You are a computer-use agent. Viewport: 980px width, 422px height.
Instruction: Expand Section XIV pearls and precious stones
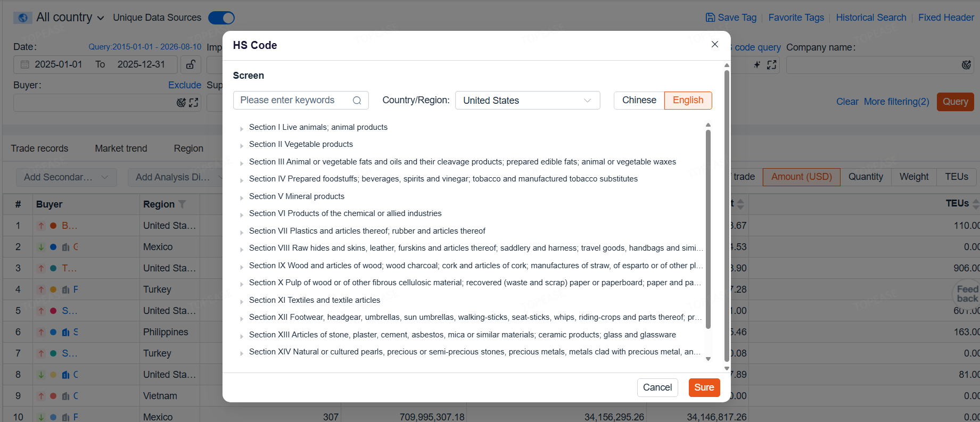point(241,353)
